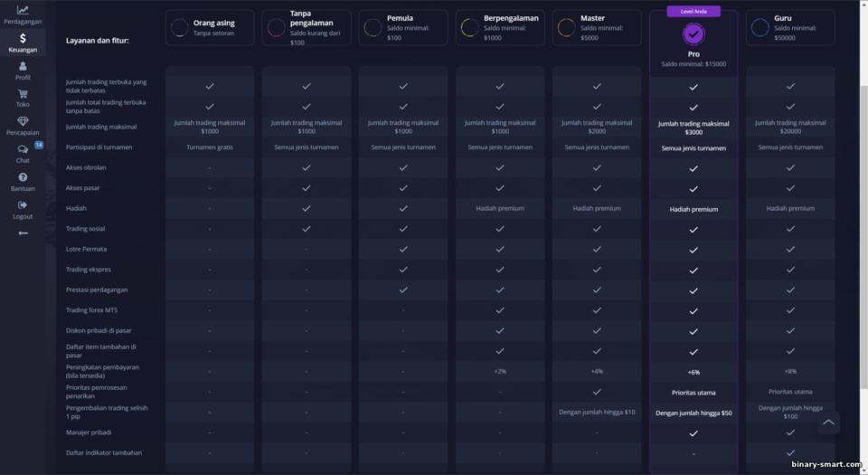Click the Level Anda badge
Screen dimensions: 868x475
[693, 11]
